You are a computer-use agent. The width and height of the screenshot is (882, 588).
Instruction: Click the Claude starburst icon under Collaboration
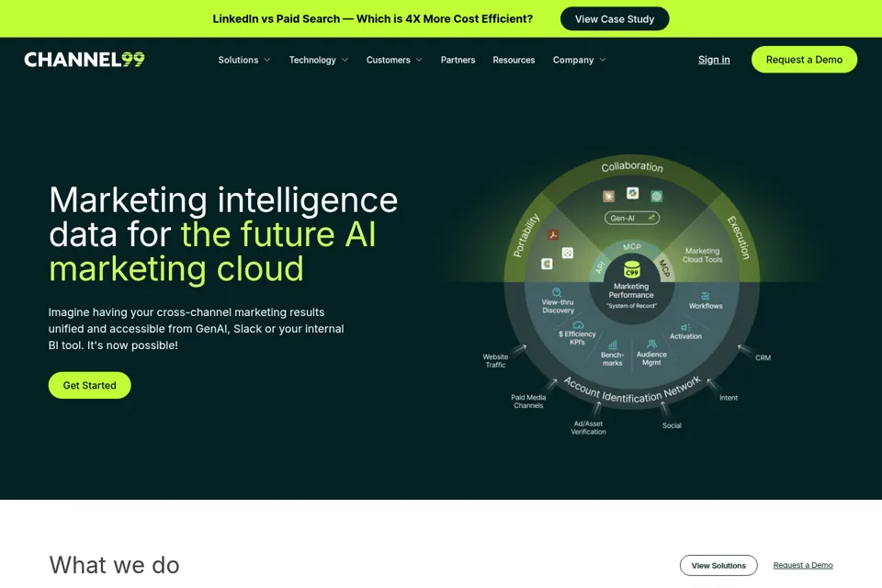(608, 196)
